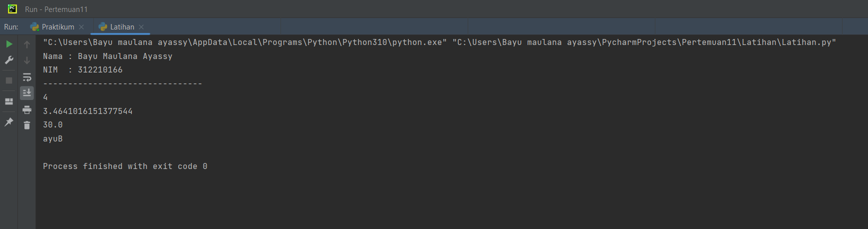Close the Praktikum tab

[81, 27]
